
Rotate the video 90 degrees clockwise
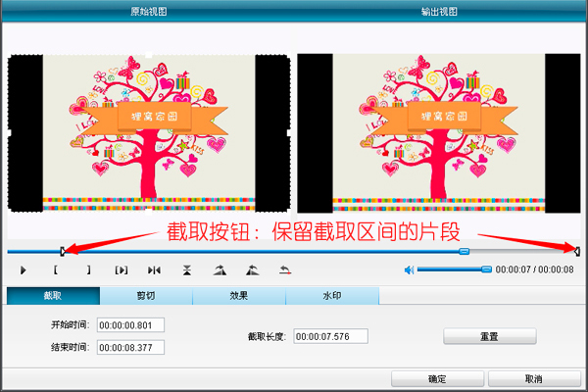click(220, 270)
